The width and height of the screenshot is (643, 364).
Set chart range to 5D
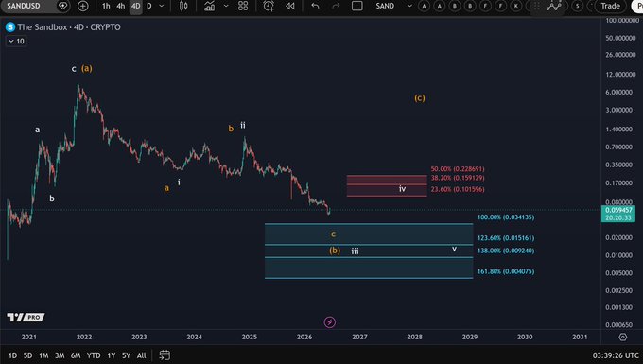click(27, 355)
